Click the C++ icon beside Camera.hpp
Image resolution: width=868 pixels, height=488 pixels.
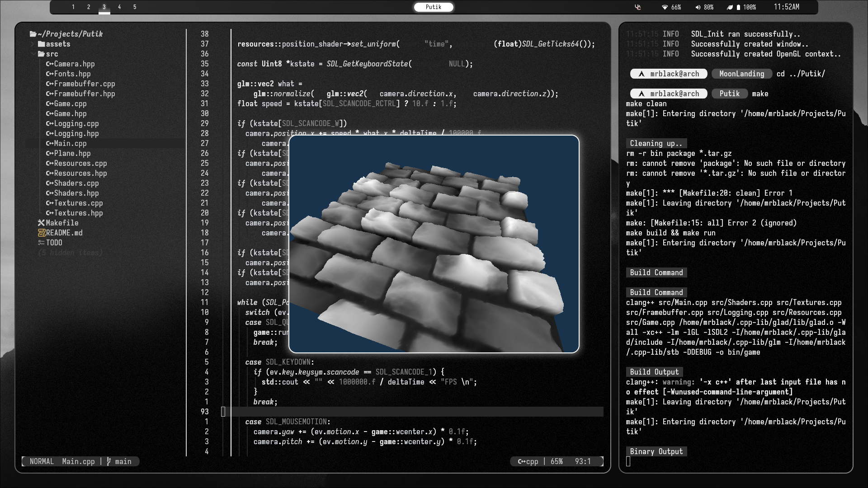[50, 64]
